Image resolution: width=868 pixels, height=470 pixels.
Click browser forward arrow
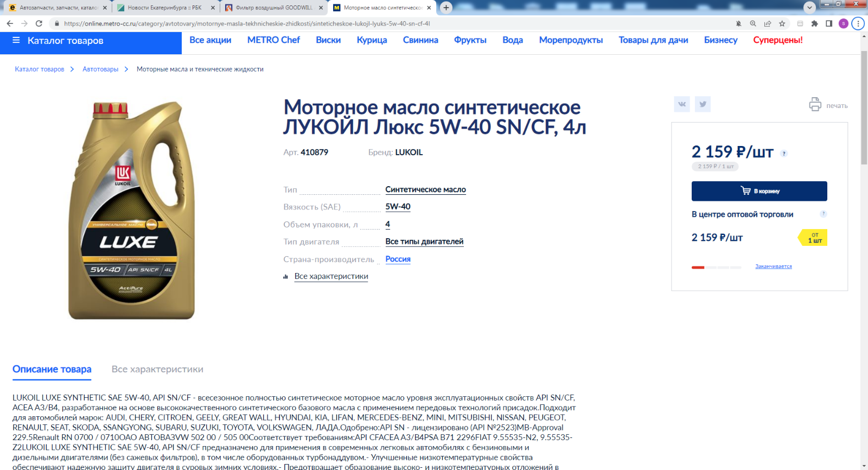point(24,23)
